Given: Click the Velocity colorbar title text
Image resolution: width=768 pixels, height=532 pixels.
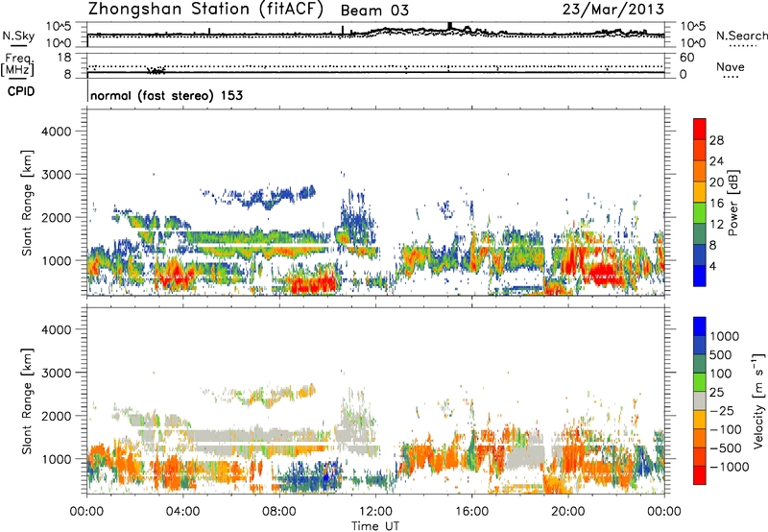Looking at the screenshot, I should pos(759,400).
